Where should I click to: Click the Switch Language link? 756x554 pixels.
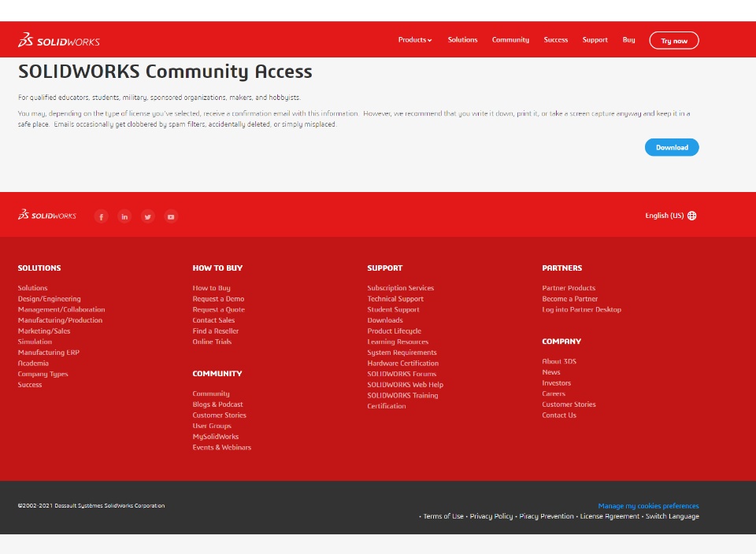pyautogui.click(x=672, y=516)
